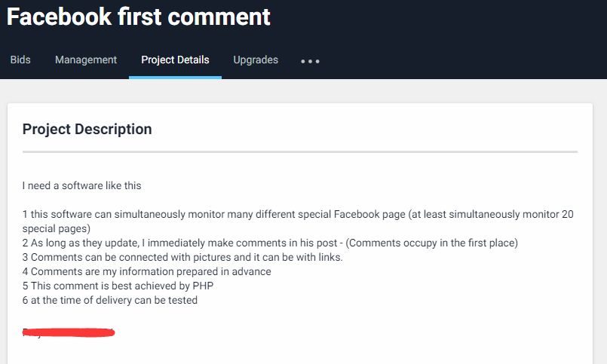Viewport: 607px width, 364px height.
Task: Click the line 'As long as they update'
Action: pyautogui.click(x=270, y=243)
